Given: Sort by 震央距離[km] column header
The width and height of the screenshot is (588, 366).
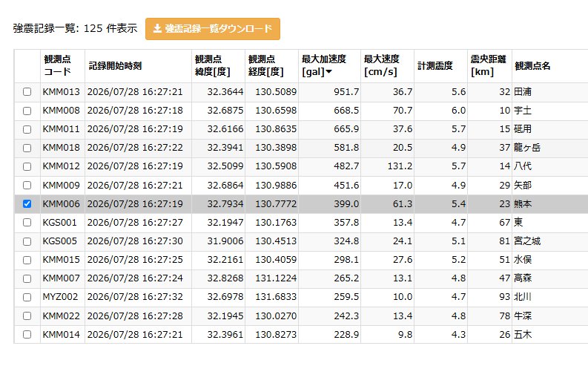Looking at the screenshot, I should coord(489,65).
